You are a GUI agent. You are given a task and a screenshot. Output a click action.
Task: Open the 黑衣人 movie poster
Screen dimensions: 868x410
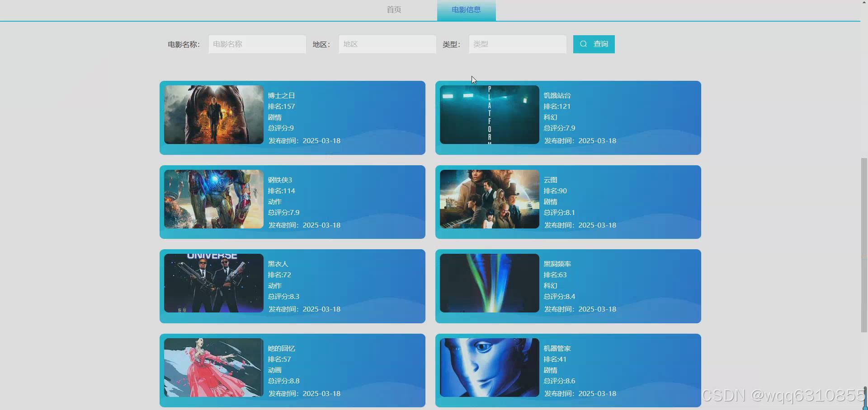click(214, 283)
